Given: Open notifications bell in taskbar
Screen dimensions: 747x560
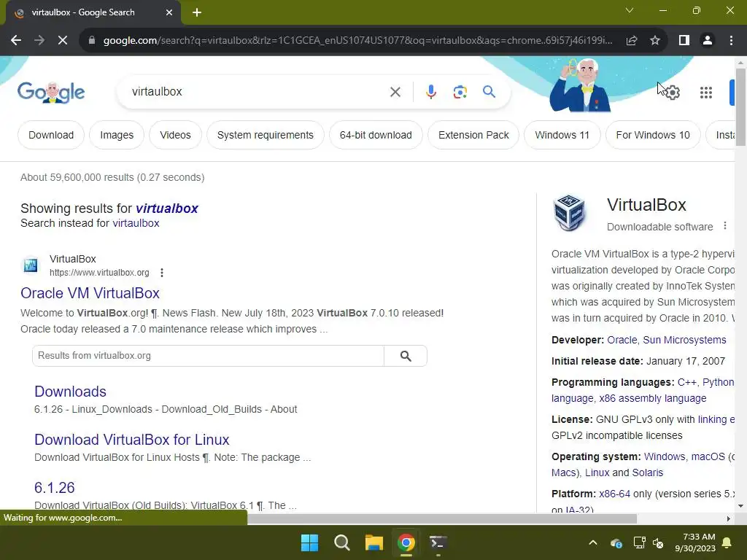Looking at the screenshot, I should pos(727,542).
